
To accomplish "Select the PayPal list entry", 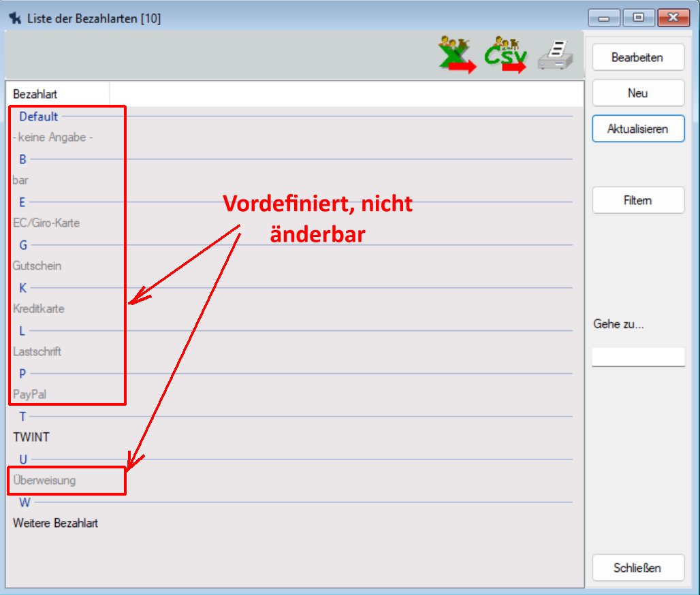I will click(x=30, y=394).
